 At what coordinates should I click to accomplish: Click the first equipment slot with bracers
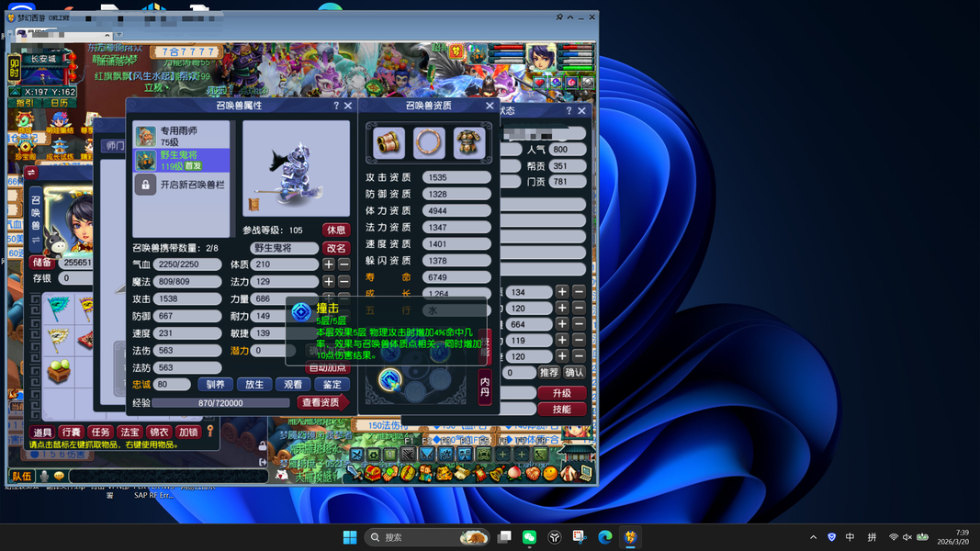(389, 143)
